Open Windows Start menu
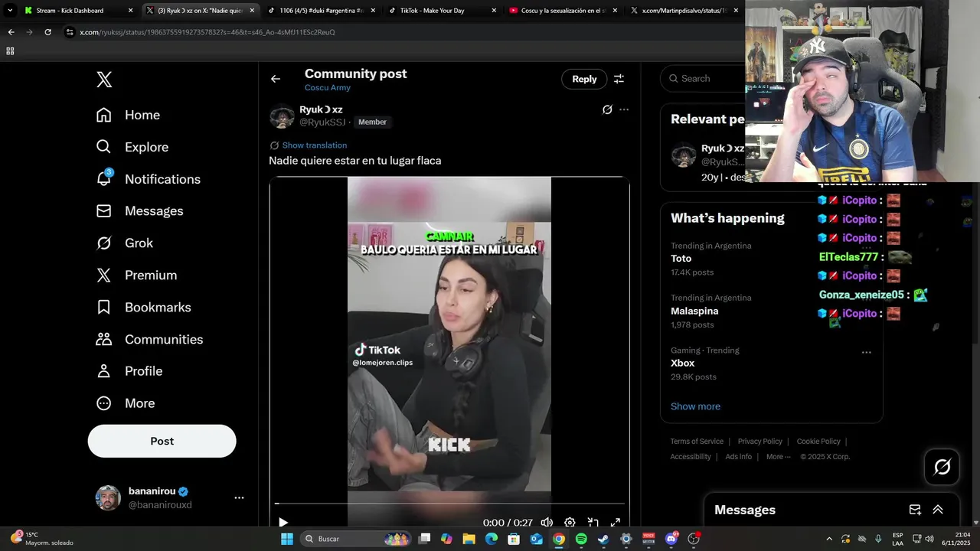The width and height of the screenshot is (980, 551). coord(286,539)
